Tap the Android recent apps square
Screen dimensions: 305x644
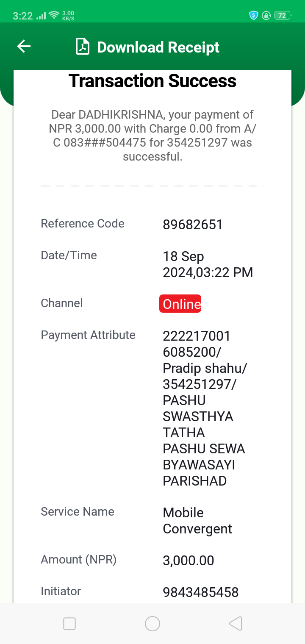pyautogui.click(x=69, y=624)
